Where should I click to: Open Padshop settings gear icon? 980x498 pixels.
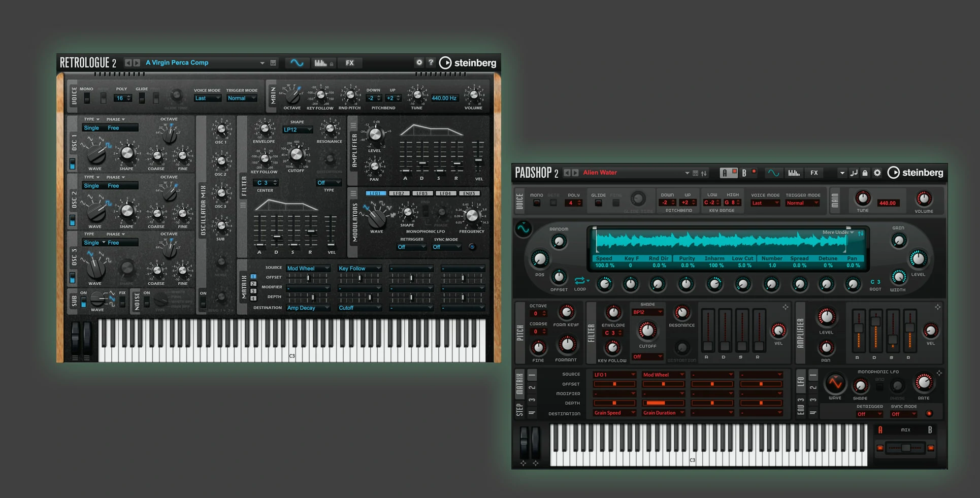pyautogui.click(x=877, y=173)
